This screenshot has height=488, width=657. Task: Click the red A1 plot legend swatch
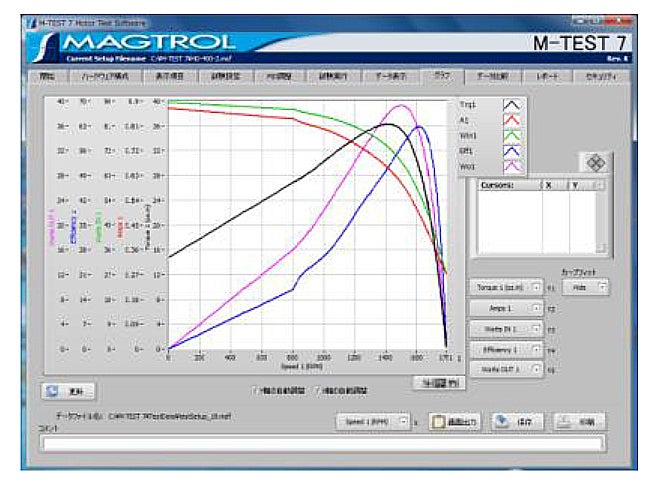pyautogui.click(x=512, y=121)
